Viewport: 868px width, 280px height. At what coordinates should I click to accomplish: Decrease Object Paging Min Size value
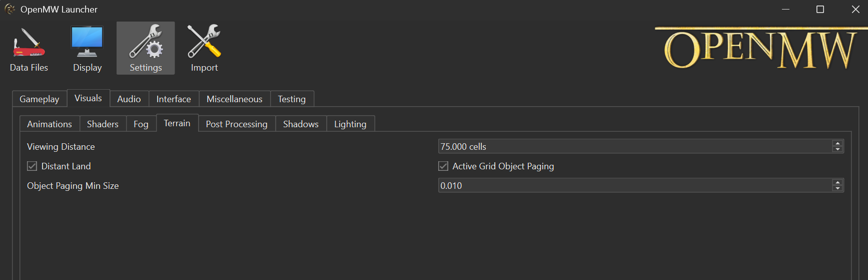point(837,188)
